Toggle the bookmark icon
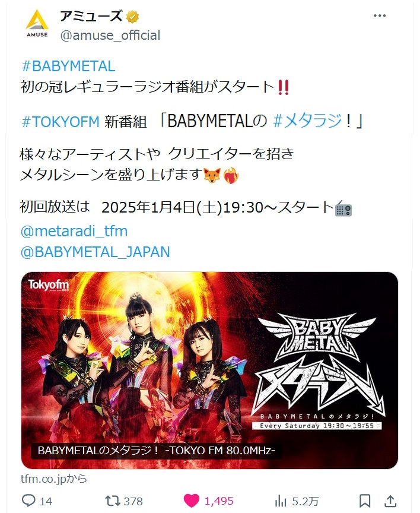This screenshot has height=513, width=420. [x=365, y=501]
